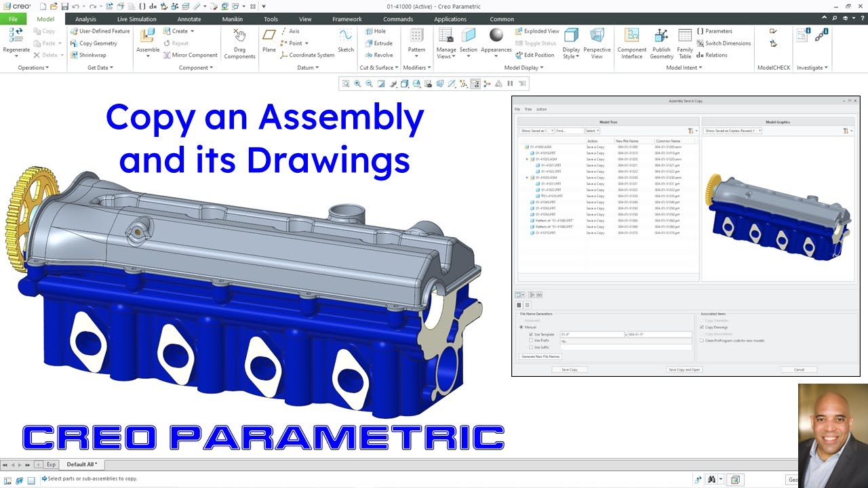Switch to the Manikin tab
Viewport: 868px width, 488px height.
tap(233, 19)
